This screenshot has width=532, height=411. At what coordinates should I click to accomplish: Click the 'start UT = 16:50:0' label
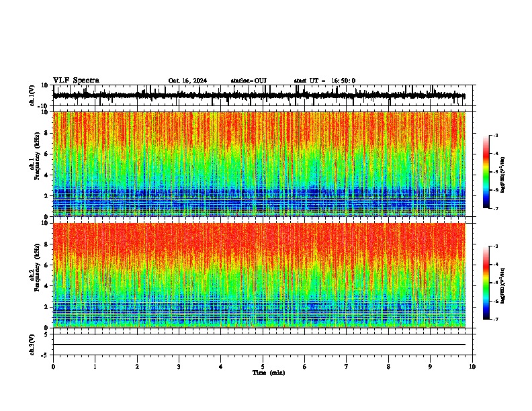click(x=324, y=81)
